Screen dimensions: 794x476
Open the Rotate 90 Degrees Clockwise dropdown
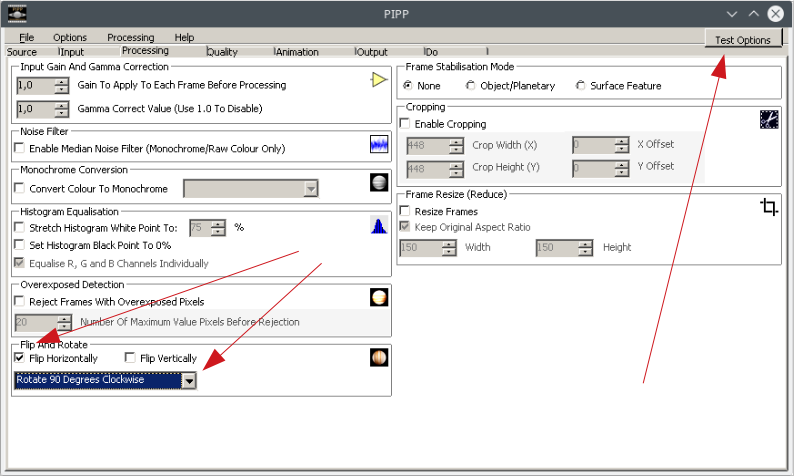click(188, 381)
